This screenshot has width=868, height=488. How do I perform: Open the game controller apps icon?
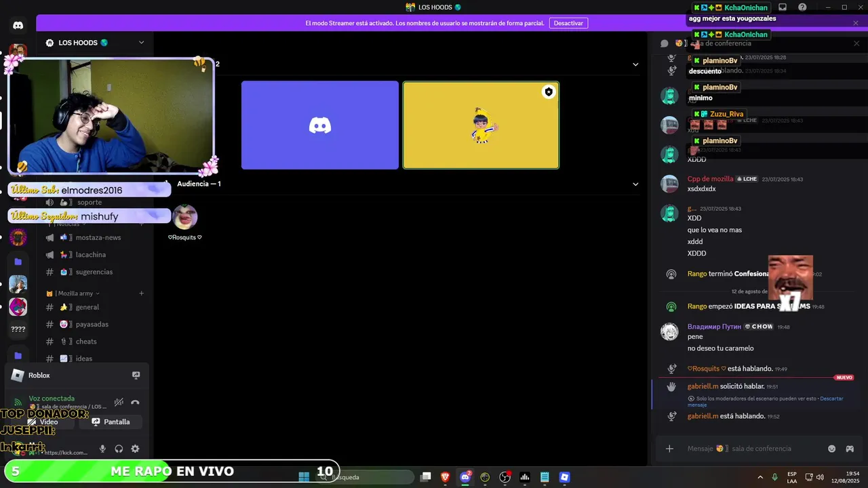pyautogui.click(x=850, y=449)
